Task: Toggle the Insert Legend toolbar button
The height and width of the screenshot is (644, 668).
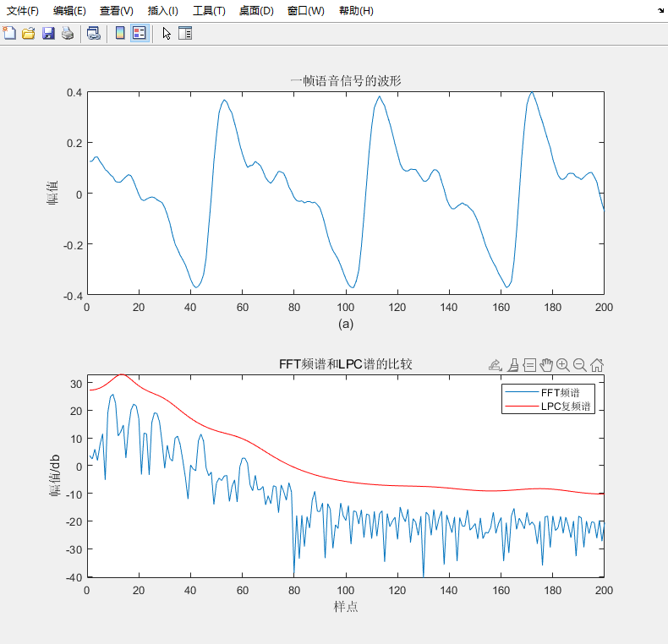Action: [x=140, y=33]
